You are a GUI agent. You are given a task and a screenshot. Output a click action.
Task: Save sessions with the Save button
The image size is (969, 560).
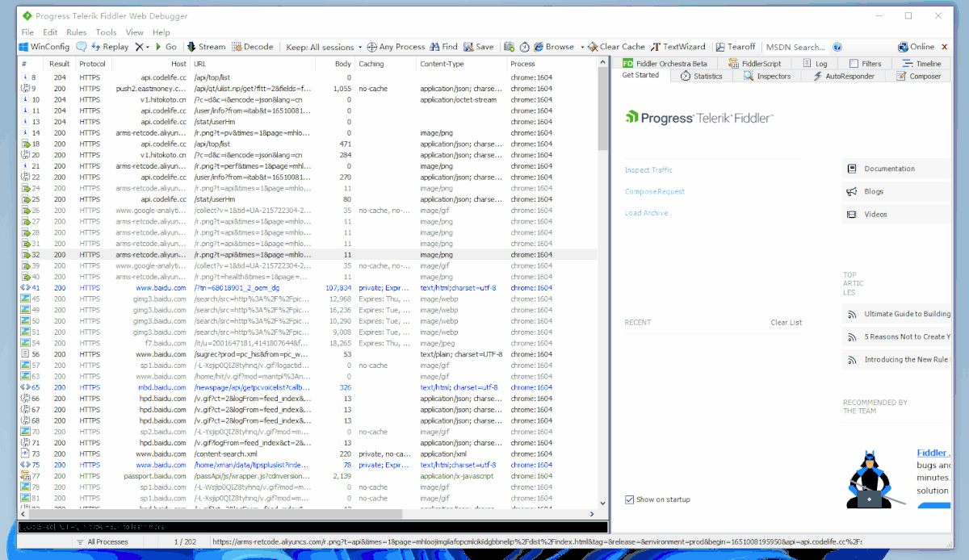(478, 47)
